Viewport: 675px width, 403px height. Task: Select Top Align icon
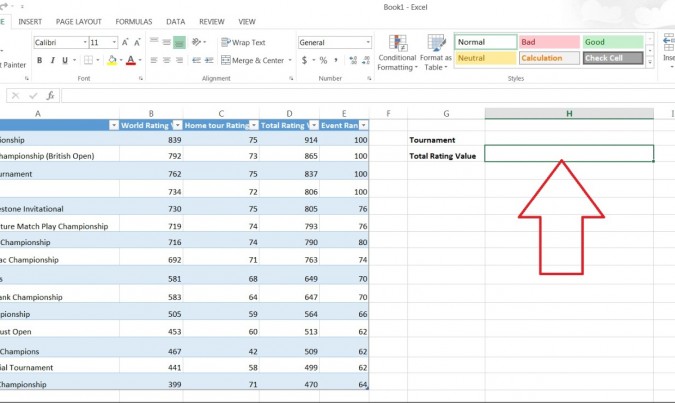[154, 42]
